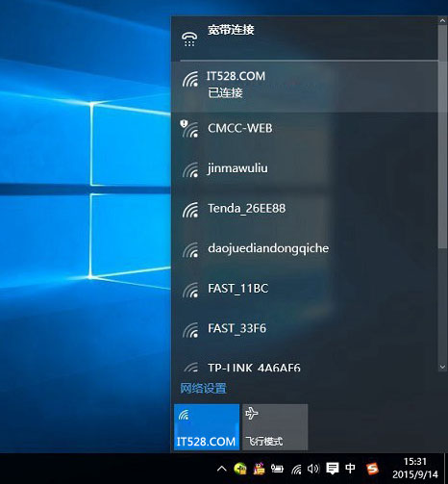This screenshot has height=484, width=448.
Task: Click the battery power tray icon
Action: (277, 469)
